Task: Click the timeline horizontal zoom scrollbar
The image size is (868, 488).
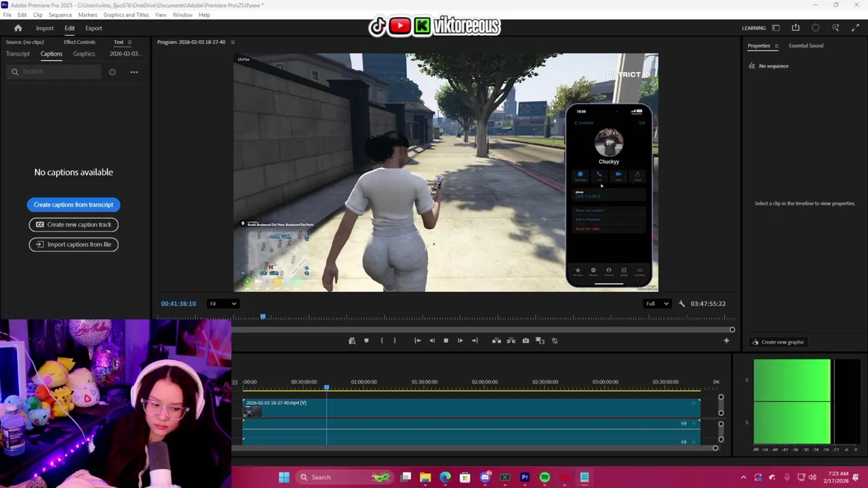Action: [x=475, y=448]
